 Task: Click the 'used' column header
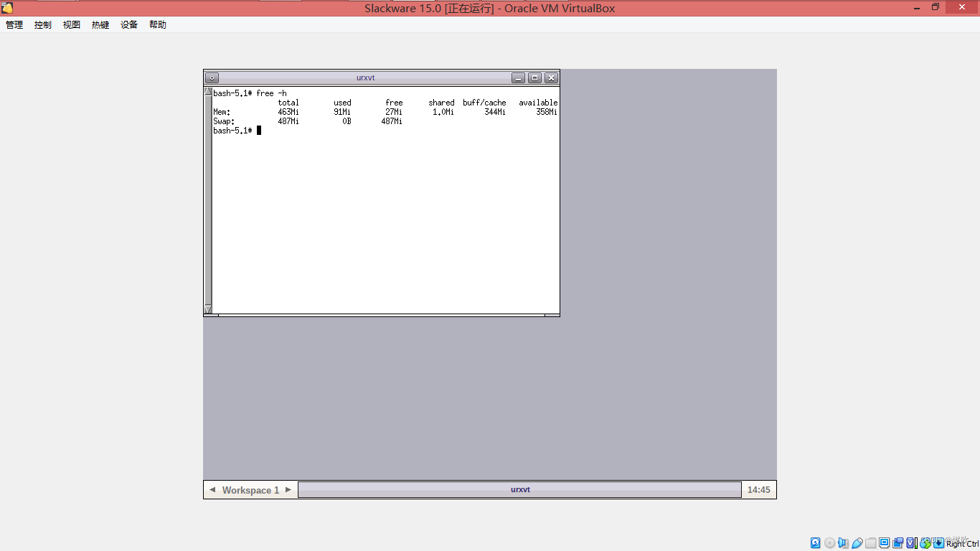coord(342,103)
